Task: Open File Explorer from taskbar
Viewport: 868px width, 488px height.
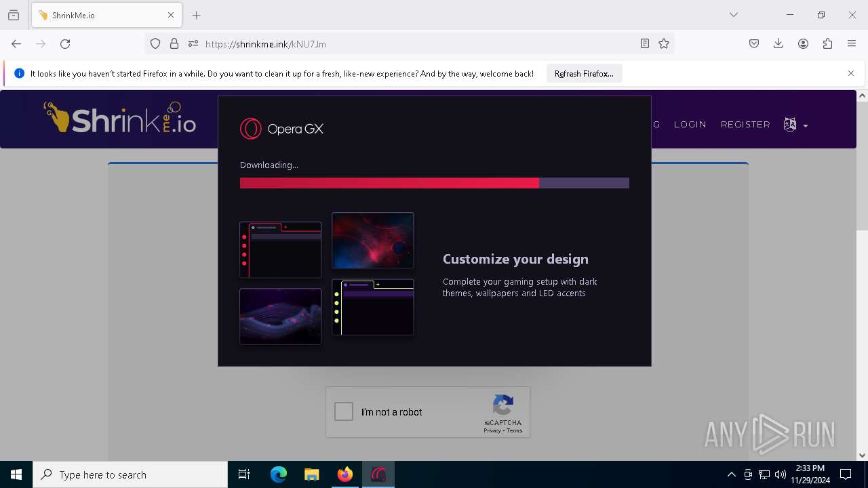Action: pyautogui.click(x=312, y=474)
